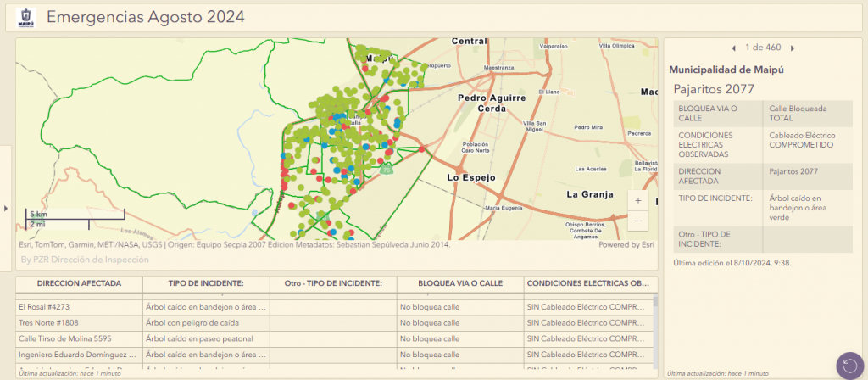Viewport: 868px width, 380px height.
Task: Click the Otro - TIPO DE INCIDENTE header
Action: [x=333, y=283]
